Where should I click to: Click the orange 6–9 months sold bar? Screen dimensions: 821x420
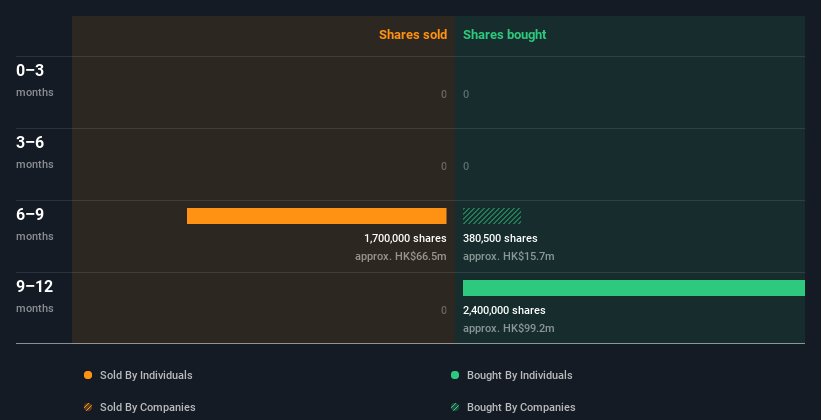click(317, 216)
